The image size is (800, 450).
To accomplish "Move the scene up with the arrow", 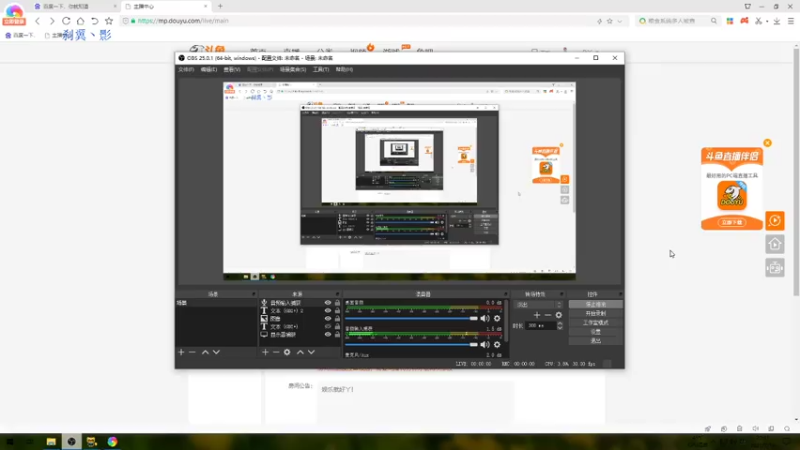I will (x=205, y=352).
